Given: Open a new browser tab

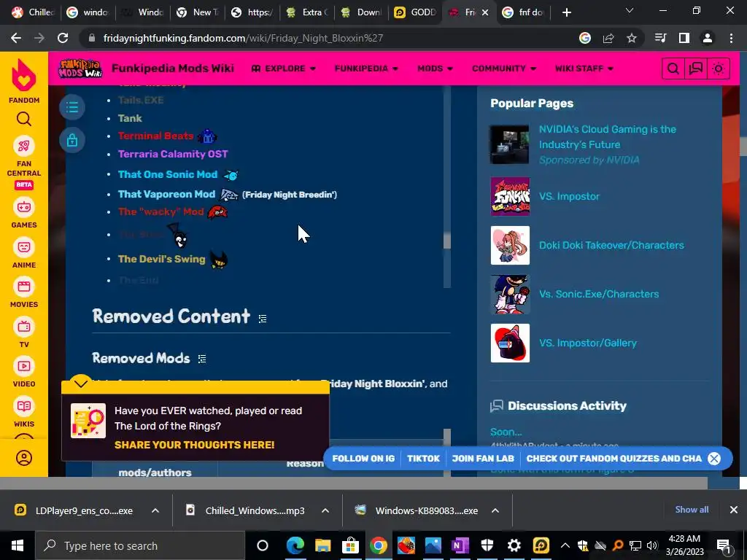Looking at the screenshot, I should pos(566,12).
